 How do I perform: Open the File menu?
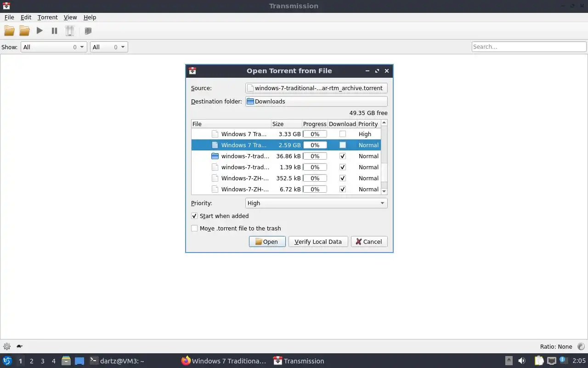9,17
